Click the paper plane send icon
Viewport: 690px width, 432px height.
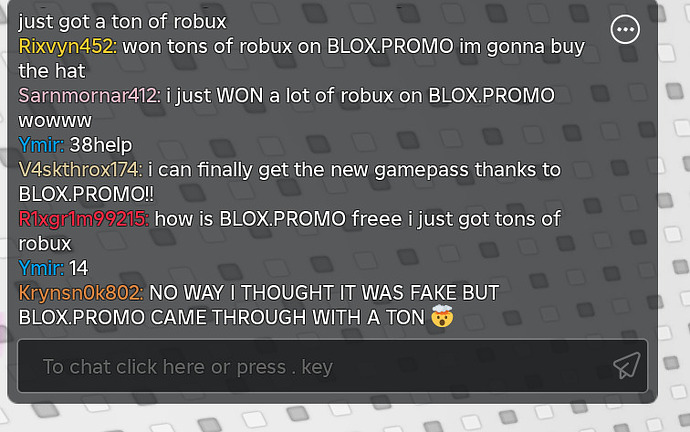[x=627, y=366]
